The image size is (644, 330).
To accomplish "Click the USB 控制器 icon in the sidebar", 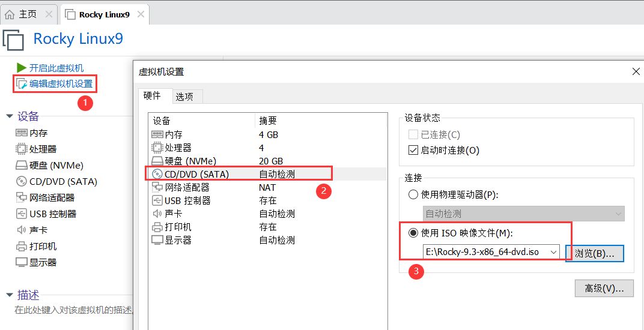I will click(x=22, y=214).
